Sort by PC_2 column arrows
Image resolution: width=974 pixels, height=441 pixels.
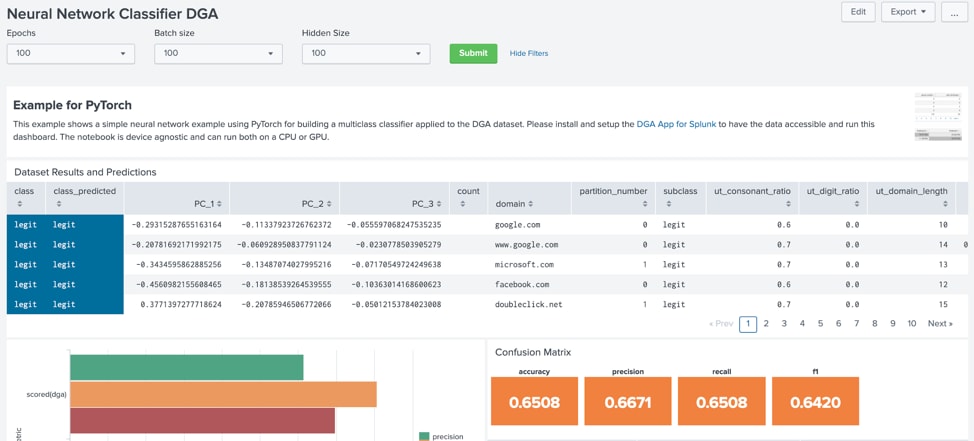click(x=329, y=204)
